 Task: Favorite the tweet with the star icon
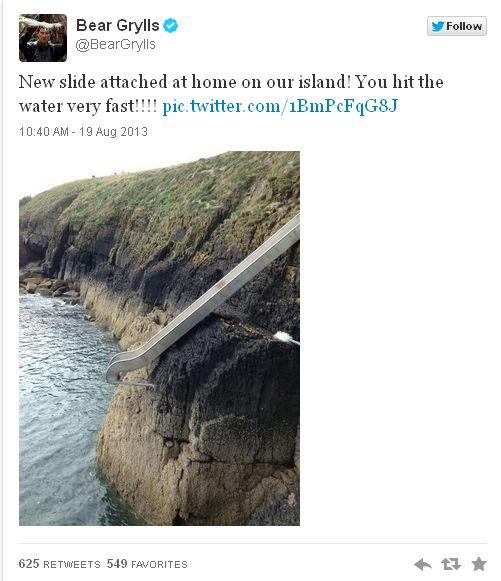point(479,564)
